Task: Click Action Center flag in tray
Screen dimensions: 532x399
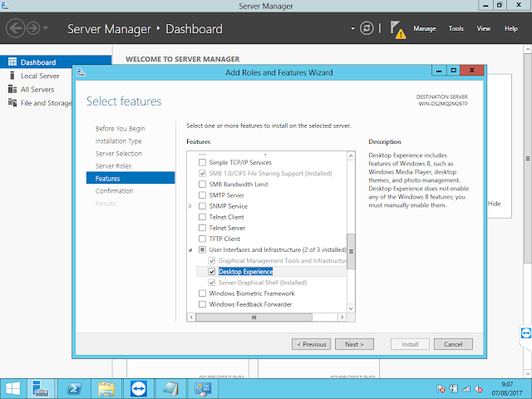Action: tap(441, 389)
